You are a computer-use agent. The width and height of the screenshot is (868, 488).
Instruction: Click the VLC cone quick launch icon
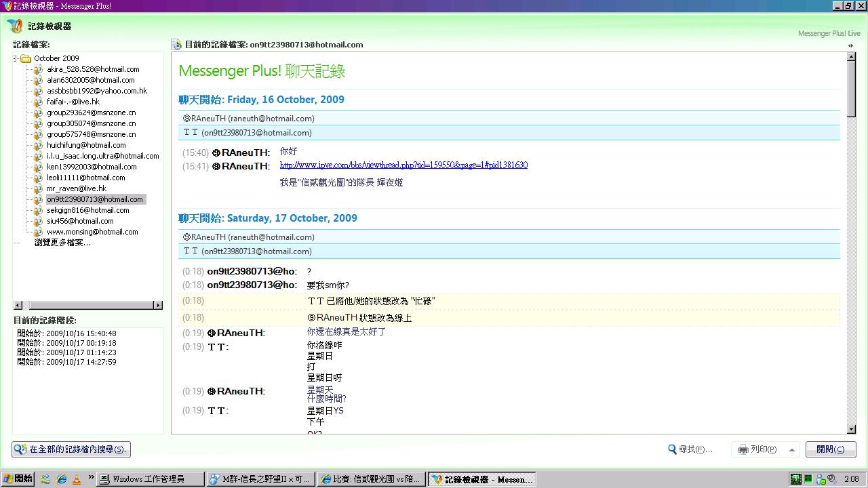click(x=77, y=479)
